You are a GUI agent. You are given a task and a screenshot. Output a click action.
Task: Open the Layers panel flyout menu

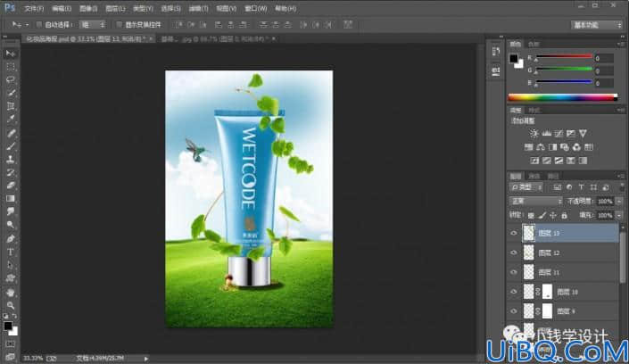(621, 176)
